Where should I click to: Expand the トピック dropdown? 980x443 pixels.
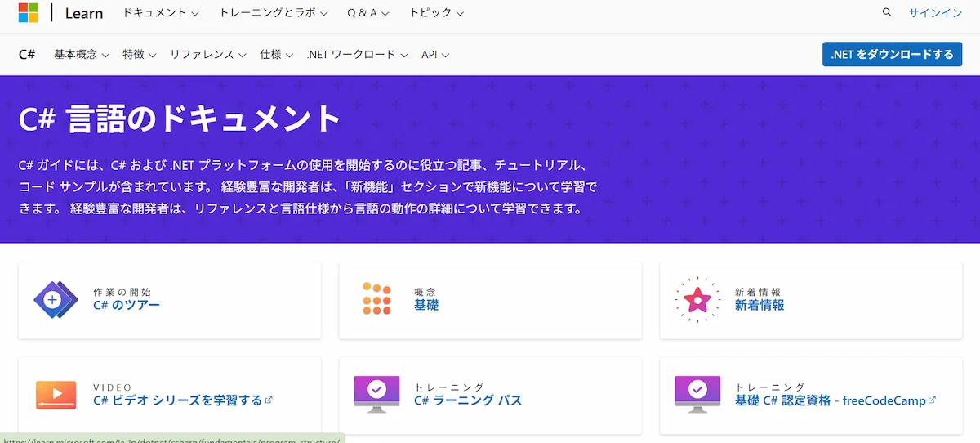437,13
